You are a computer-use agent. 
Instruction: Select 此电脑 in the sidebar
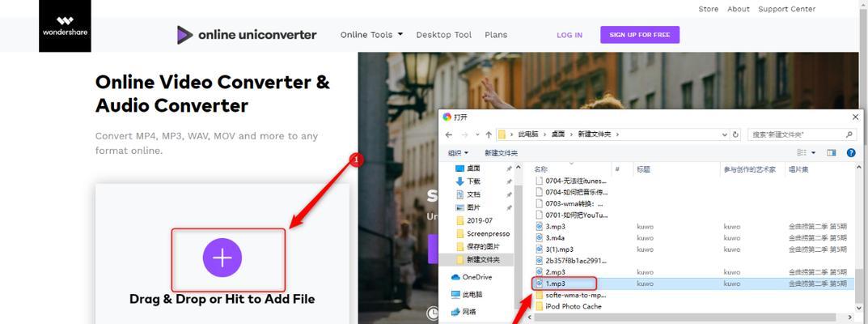pyautogui.click(x=472, y=295)
